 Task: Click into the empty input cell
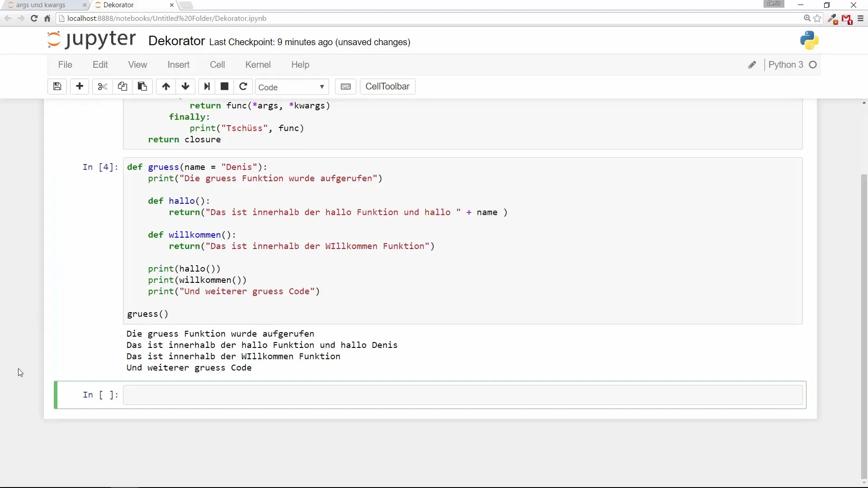click(462, 395)
